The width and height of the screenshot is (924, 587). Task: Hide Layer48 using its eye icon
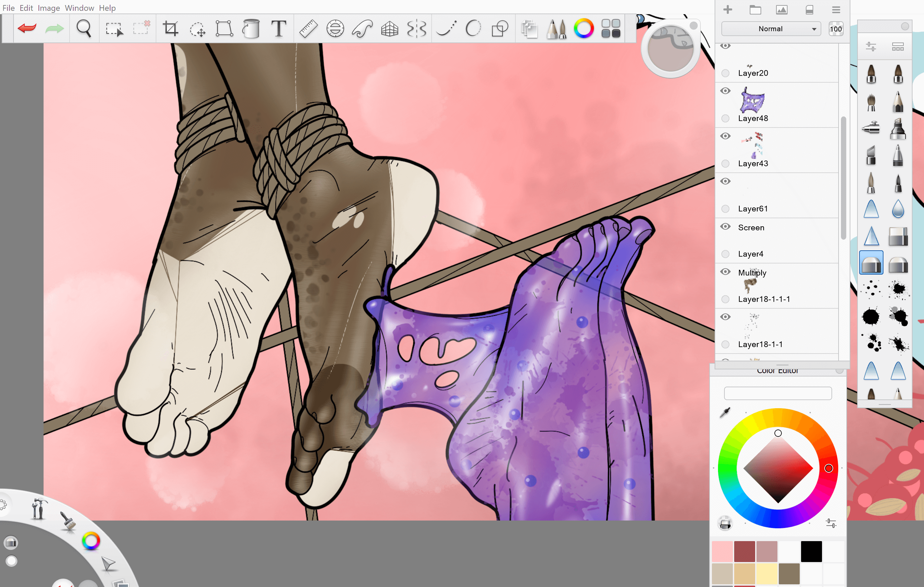pos(725,91)
